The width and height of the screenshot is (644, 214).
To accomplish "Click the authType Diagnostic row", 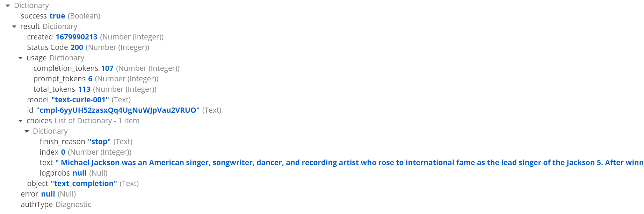I will pyautogui.click(x=56, y=205).
